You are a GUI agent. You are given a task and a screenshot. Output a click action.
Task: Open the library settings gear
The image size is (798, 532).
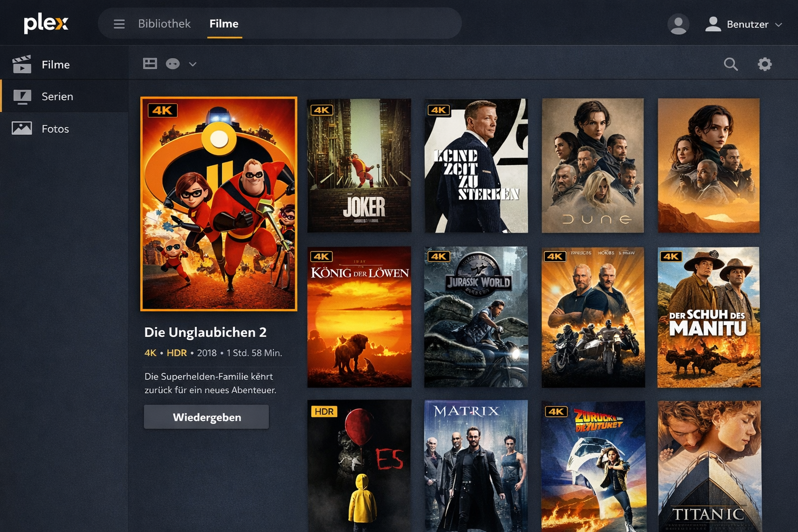click(764, 64)
